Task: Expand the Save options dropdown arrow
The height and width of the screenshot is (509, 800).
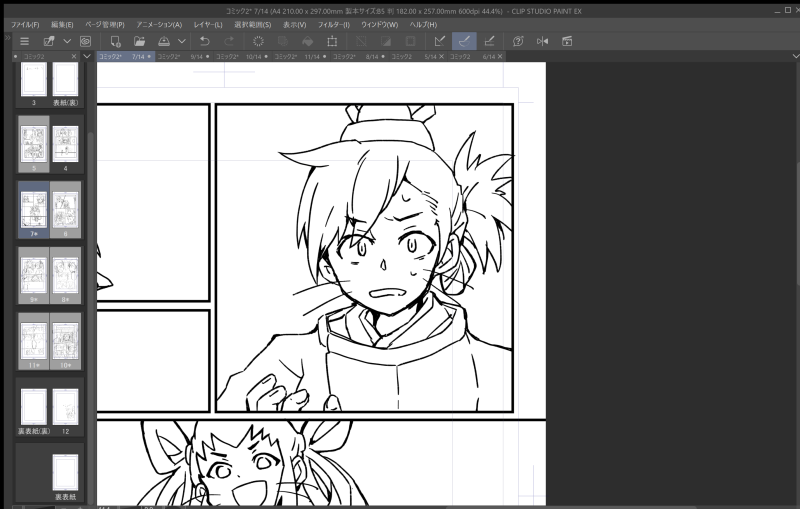Action: [x=182, y=41]
